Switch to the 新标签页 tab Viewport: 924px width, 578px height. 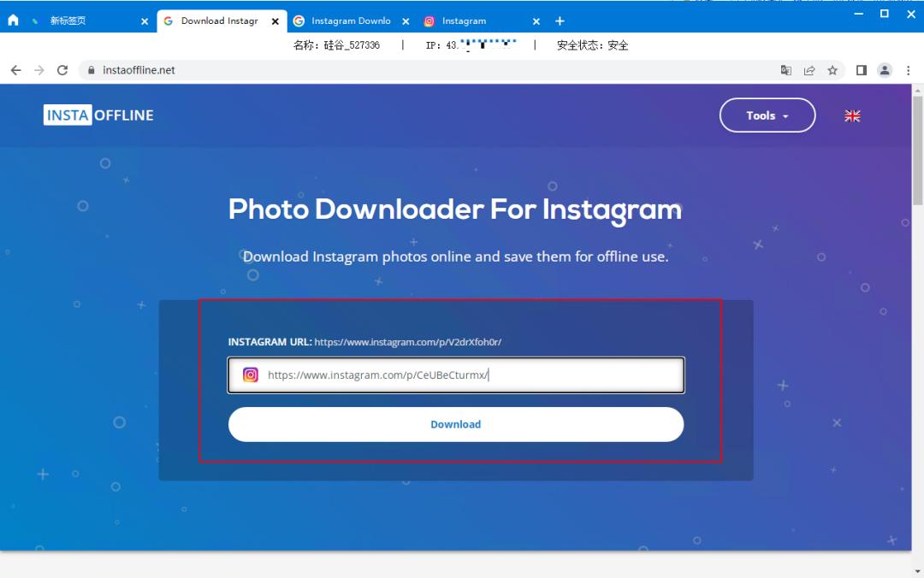77,21
